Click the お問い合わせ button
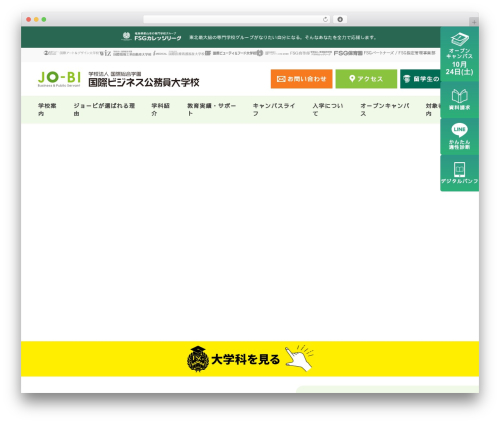Image resolution: width=500 pixels, height=423 pixels. point(301,79)
